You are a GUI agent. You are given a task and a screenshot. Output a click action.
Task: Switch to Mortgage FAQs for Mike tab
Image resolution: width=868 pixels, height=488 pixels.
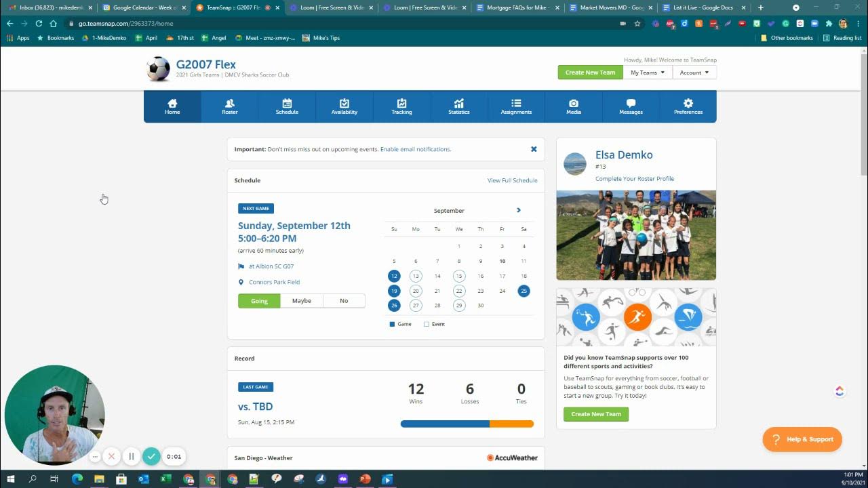coord(517,7)
